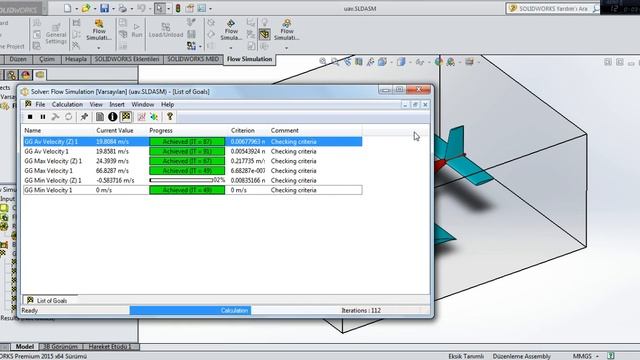Select the GG Min Velocity 1 row
The image size is (640, 360).
pyautogui.click(x=193, y=190)
